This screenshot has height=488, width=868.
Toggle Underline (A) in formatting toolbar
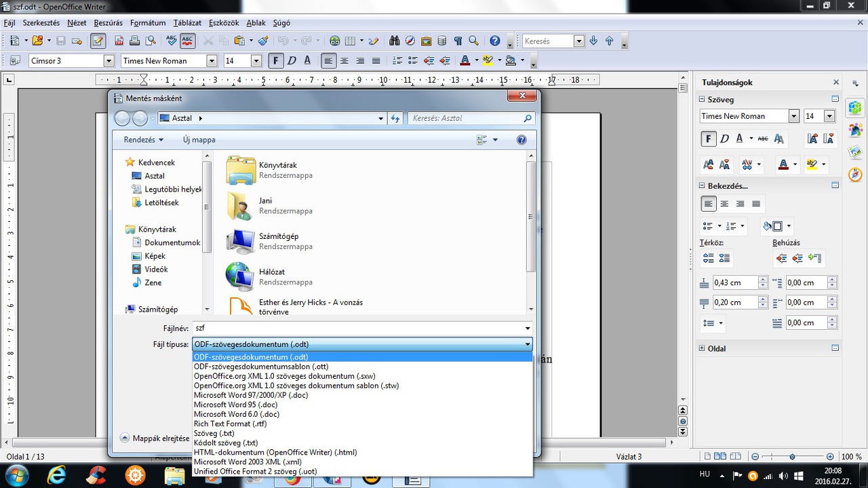coord(307,60)
